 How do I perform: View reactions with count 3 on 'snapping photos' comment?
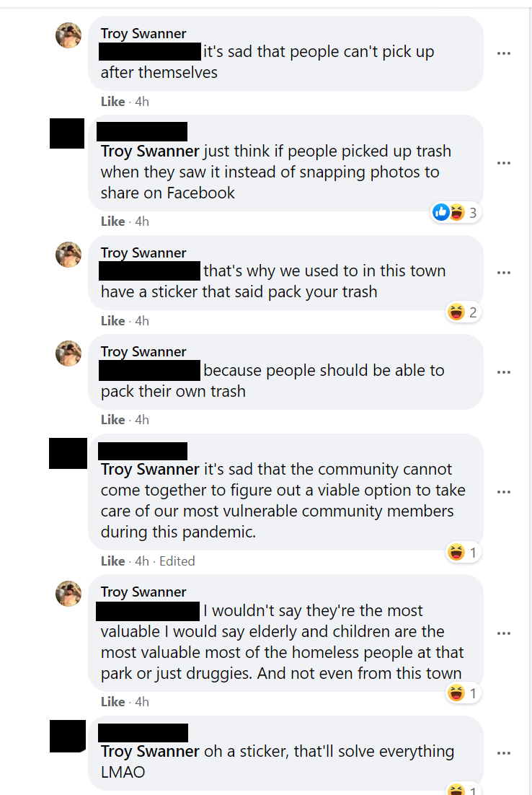pos(457,213)
